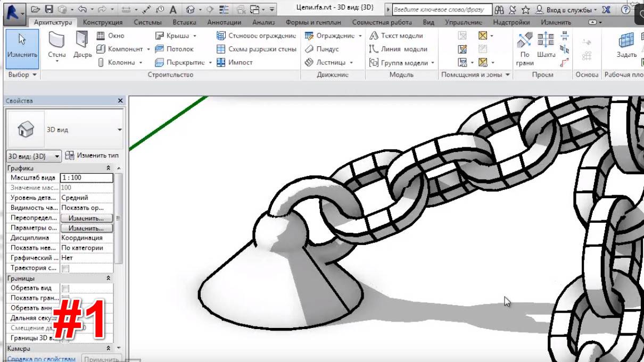Image resolution: width=644 pixels, height=362 pixels.
Task: Click the Set work plane (Задать) tool
Action: [x=626, y=46]
